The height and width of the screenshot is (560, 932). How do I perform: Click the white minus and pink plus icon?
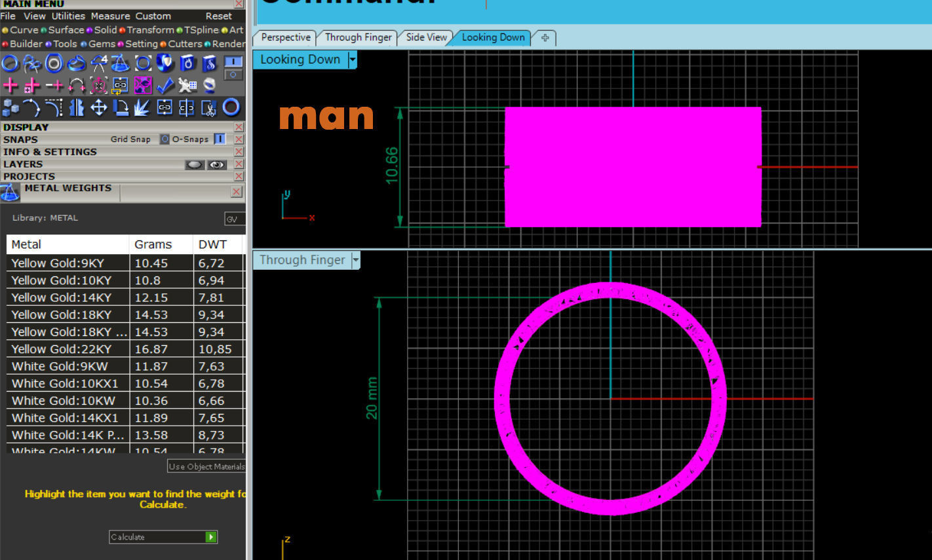coord(54,85)
